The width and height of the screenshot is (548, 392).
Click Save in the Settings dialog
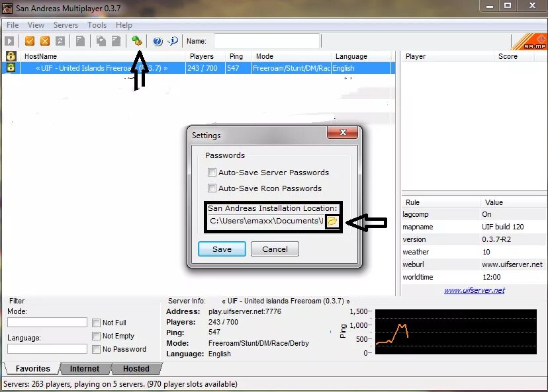pos(222,249)
